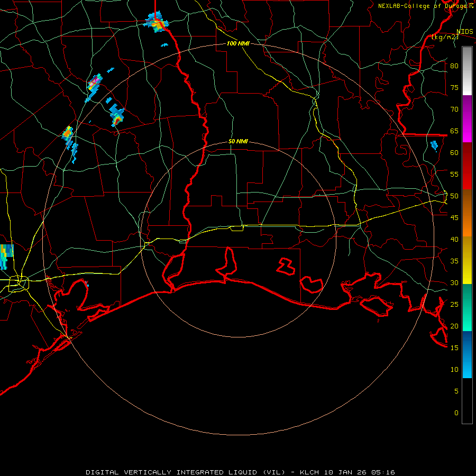Click the 0 value on the VIL scale
The width and height of the screenshot is (476, 476).
(x=456, y=413)
